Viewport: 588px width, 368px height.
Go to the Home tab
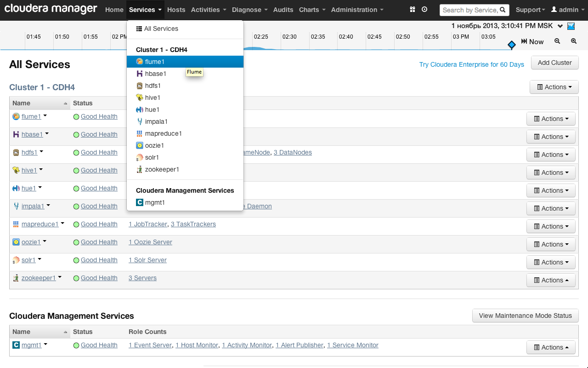[x=114, y=10]
